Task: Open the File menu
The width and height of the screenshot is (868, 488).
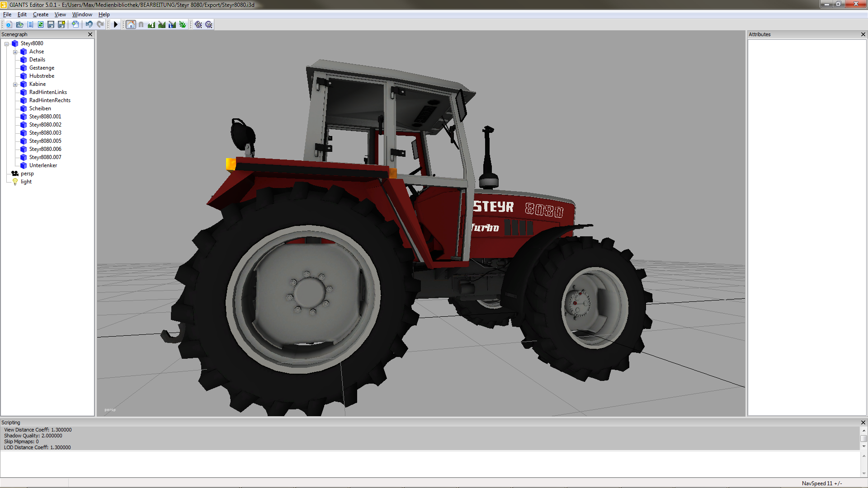Action: click(x=7, y=14)
